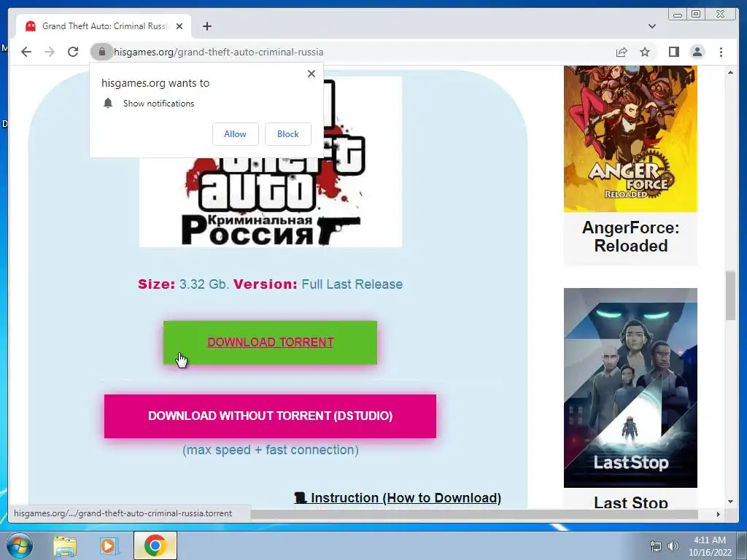Image resolution: width=747 pixels, height=560 pixels.
Task: View site info via lock icon
Action: (x=101, y=52)
